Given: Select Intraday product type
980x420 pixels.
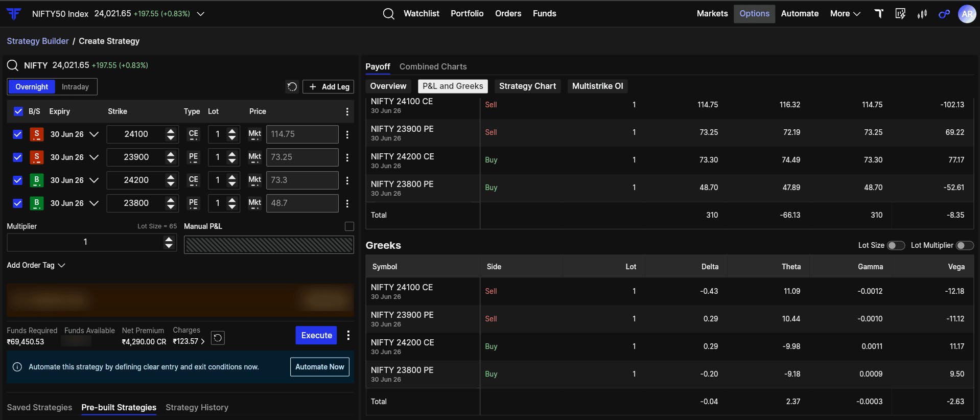Looking at the screenshot, I should (75, 87).
